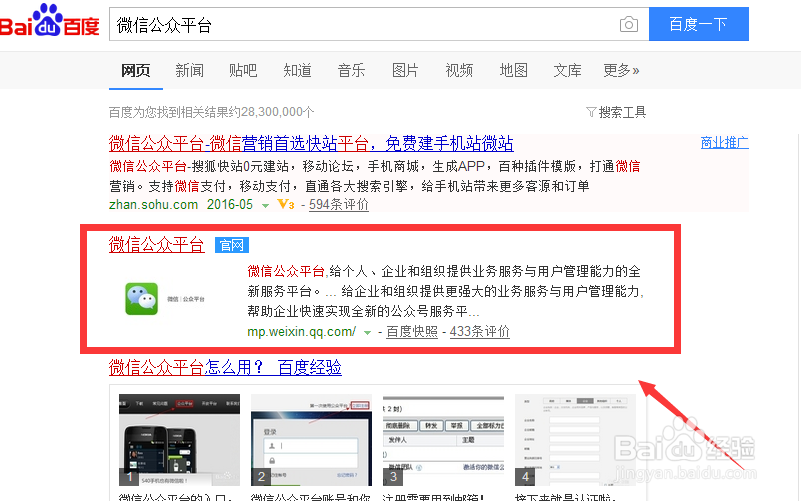Open the 搜狐快站 ad result title link
The width and height of the screenshot is (801, 501).
(311, 144)
